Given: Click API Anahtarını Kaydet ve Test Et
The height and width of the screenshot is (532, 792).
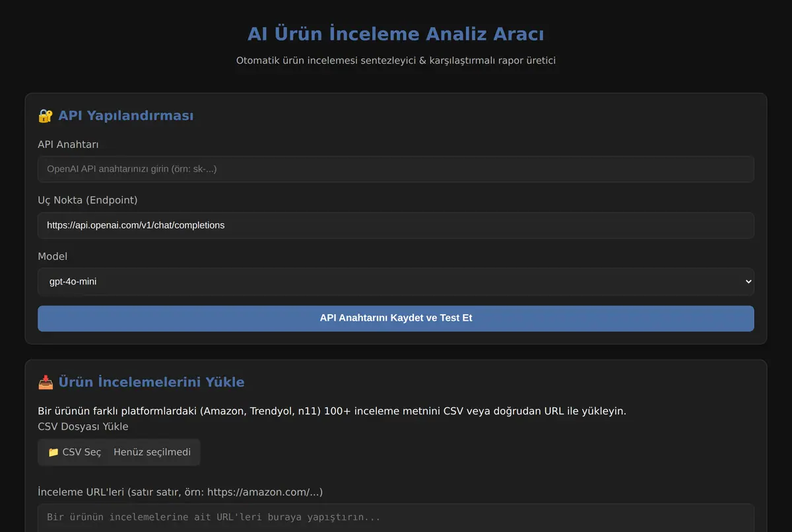Looking at the screenshot, I should (396, 318).
